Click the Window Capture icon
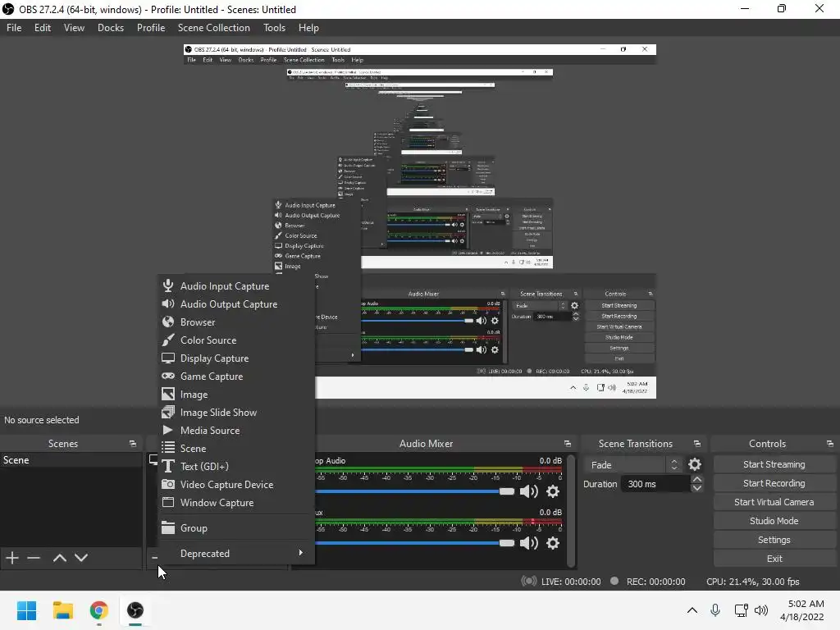 coord(168,503)
